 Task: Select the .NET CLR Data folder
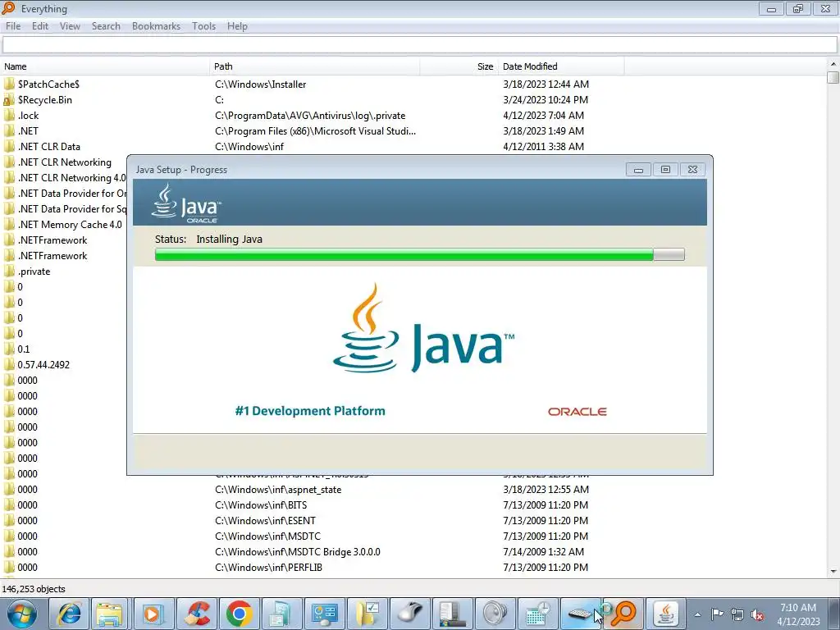pos(48,147)
